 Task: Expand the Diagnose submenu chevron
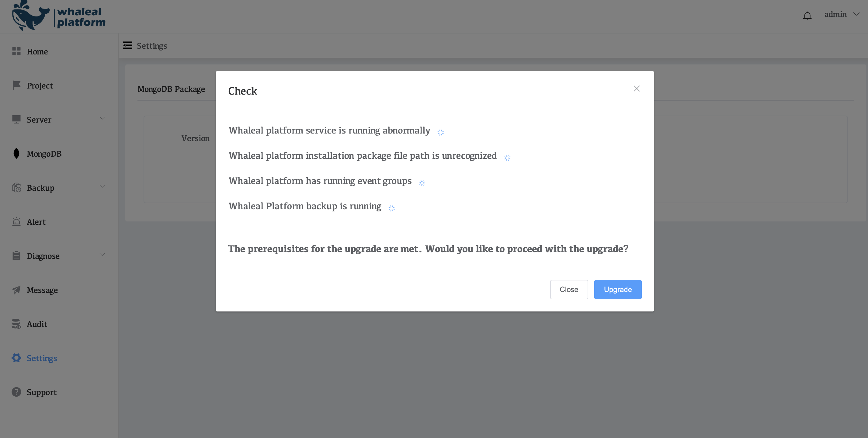pos(102,254)
